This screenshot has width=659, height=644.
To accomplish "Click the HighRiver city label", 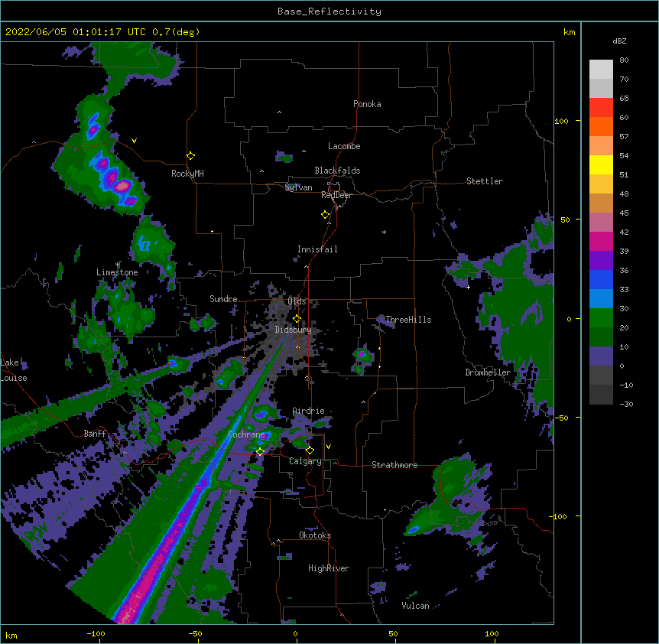I will point(329,568).
